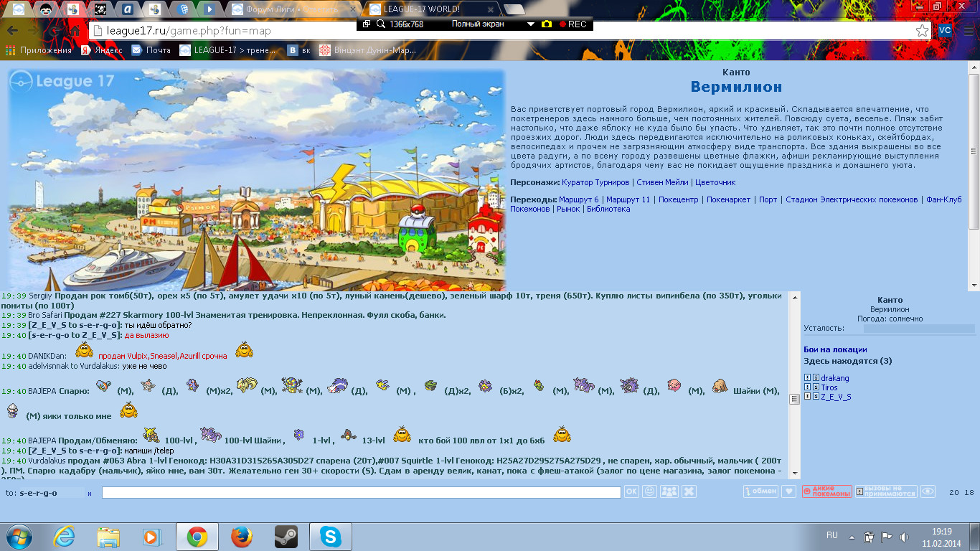The height and width of the screenshot is (551, 980).
Task: Launch Internet Explorer from taskbar
Action: [64, 537]
